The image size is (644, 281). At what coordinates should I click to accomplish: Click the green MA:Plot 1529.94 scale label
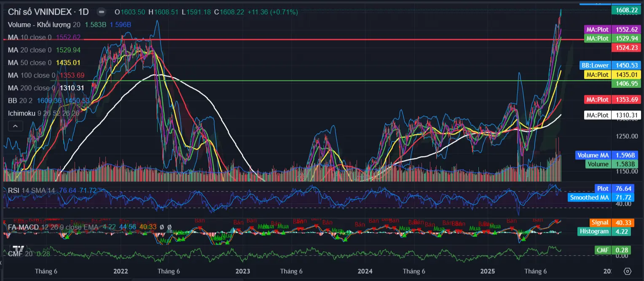613,38
